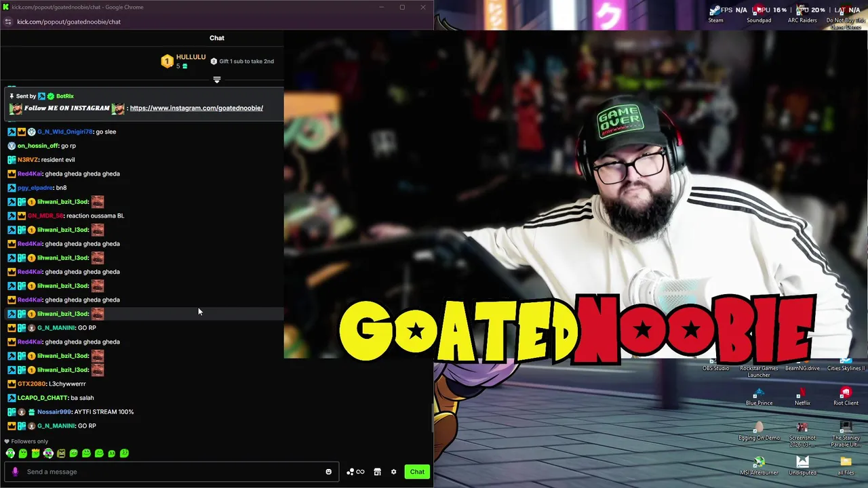The height and width of the screenshot is (488, 868).
Task: Click the Chrome address bar URL
Action: [x=68, y=22]
